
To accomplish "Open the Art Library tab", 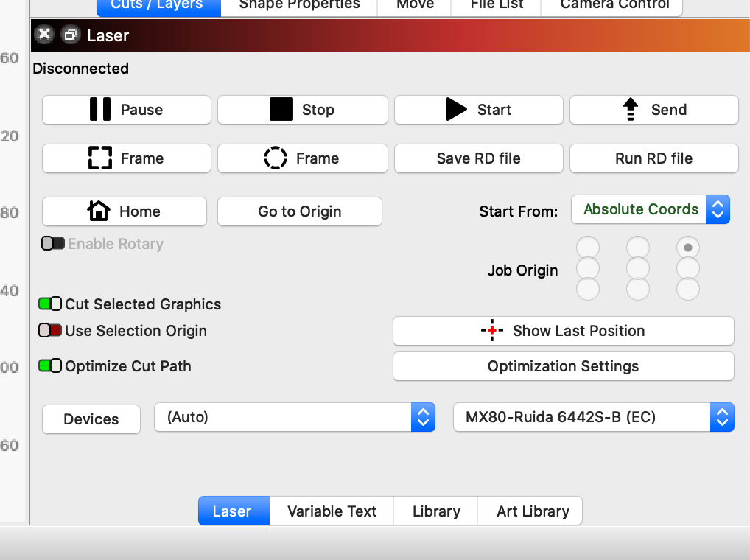I will pos(530,511).
